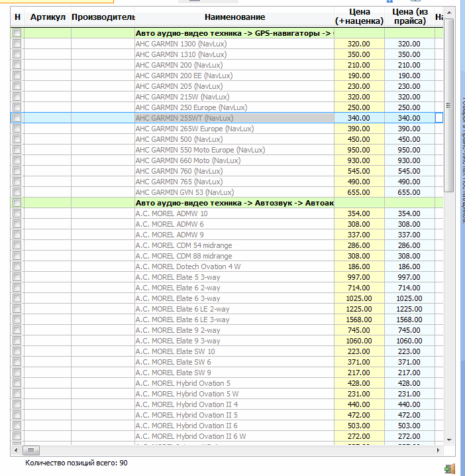This screenshot has width=465, height=476.
Task: Select row A.C. MOREL ADMW 6
Action: coord(227,224)
